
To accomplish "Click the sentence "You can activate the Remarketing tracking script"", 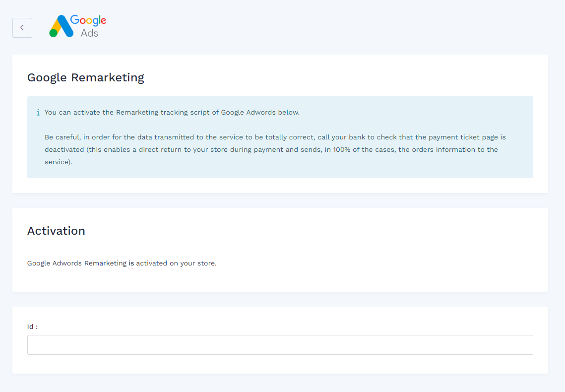I will [x=172, y=113].
